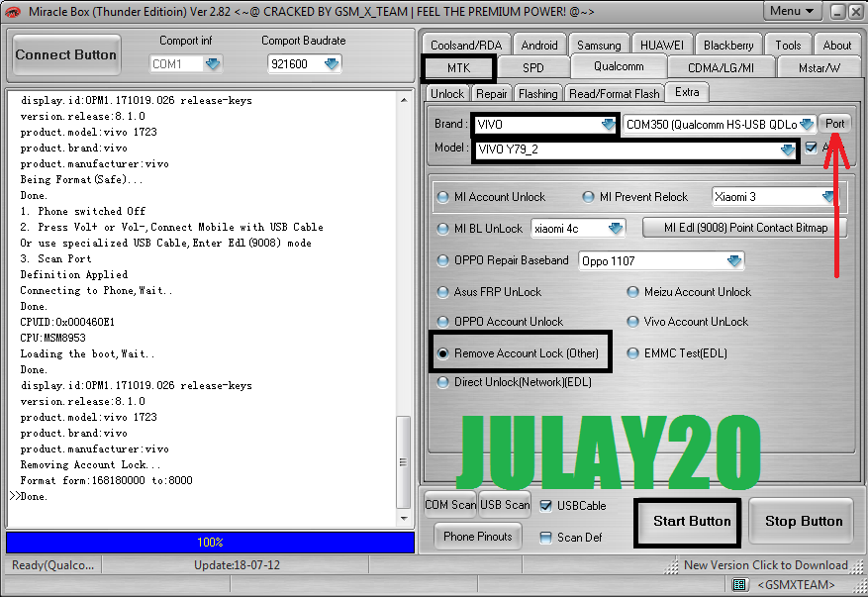
Task: Click MI Edl (9008) Point Contact Bitmap button
Action: click(745, 228)
